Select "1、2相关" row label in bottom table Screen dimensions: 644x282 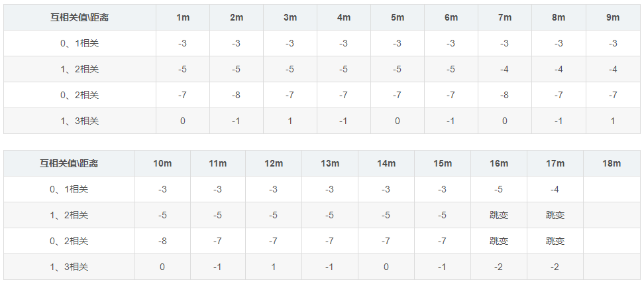pyautogui.click(x=69, y=215)
